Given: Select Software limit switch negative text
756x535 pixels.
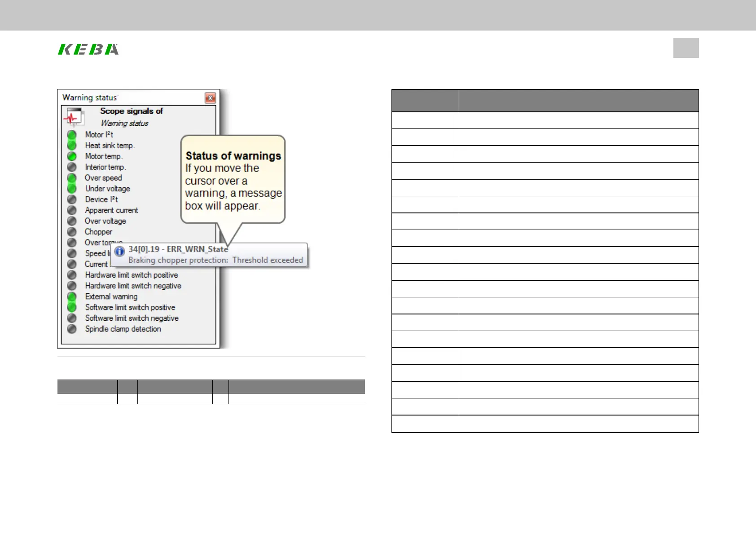Looking at the screenshot, I should (x=132, y=318).
